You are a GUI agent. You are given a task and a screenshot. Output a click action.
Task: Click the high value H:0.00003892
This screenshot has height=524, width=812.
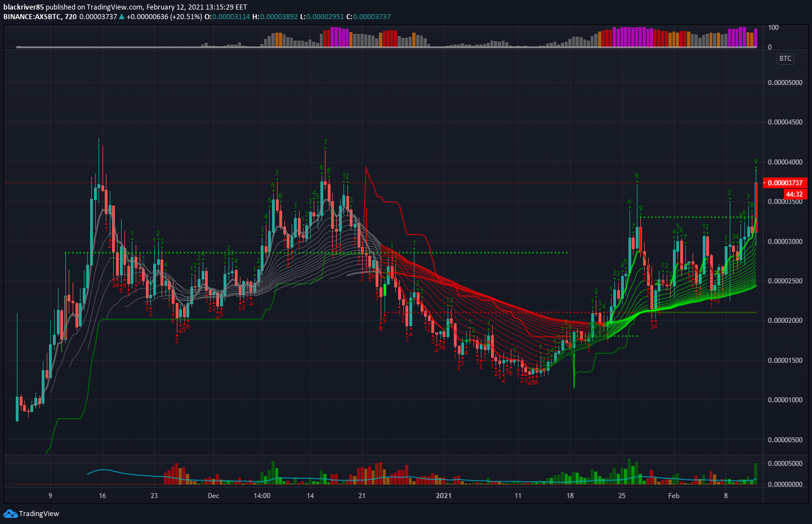[x=275, y=16]
